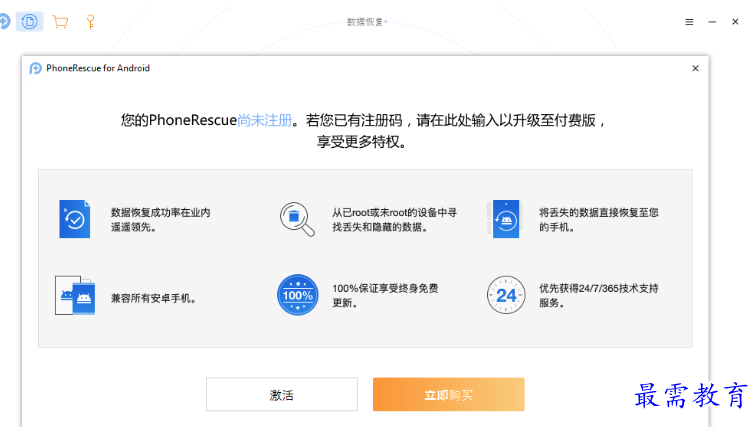Click the 数据恢复 title at top

click(366, 21)
